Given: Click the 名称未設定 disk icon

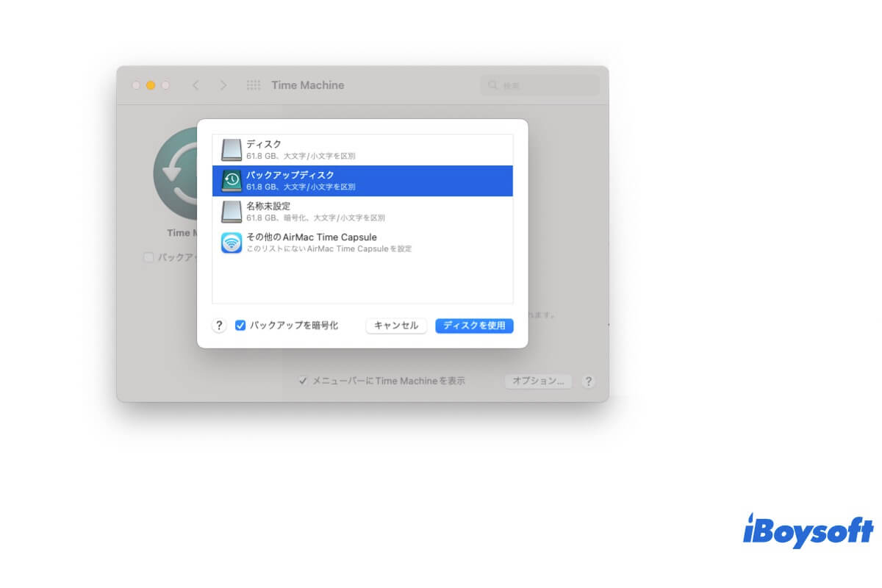Looking at the screenshot, I should 232,211.
